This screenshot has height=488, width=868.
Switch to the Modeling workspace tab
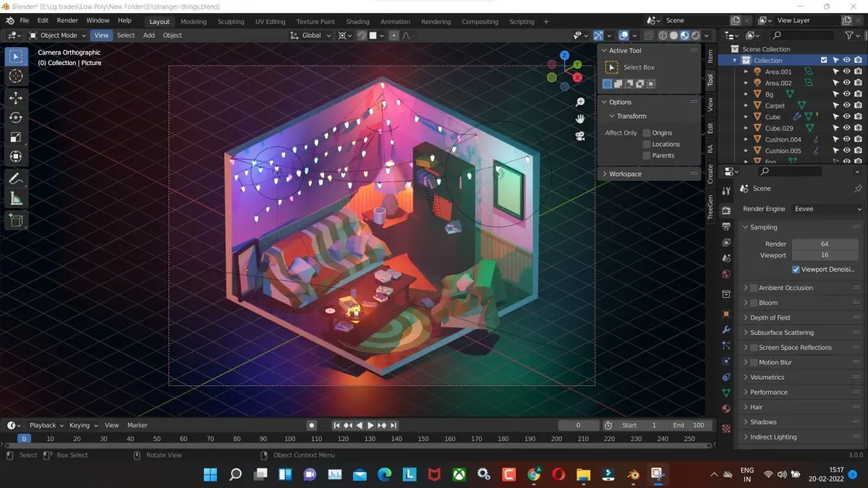tap(193, 22)
